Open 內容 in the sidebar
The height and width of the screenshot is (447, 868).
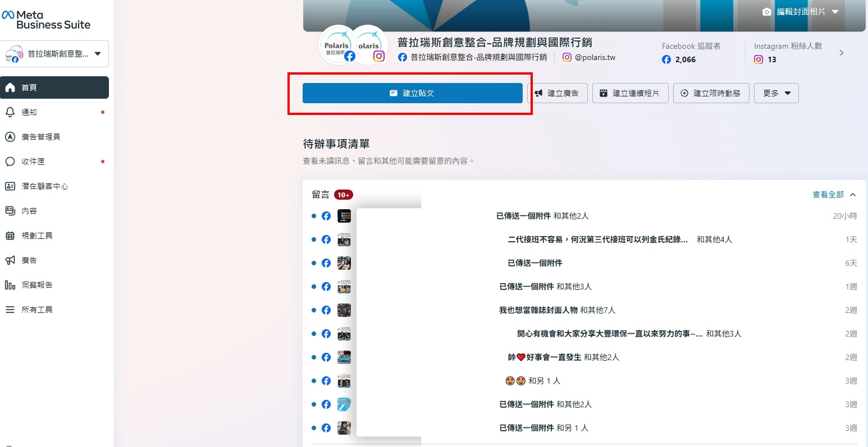point(54,211)
